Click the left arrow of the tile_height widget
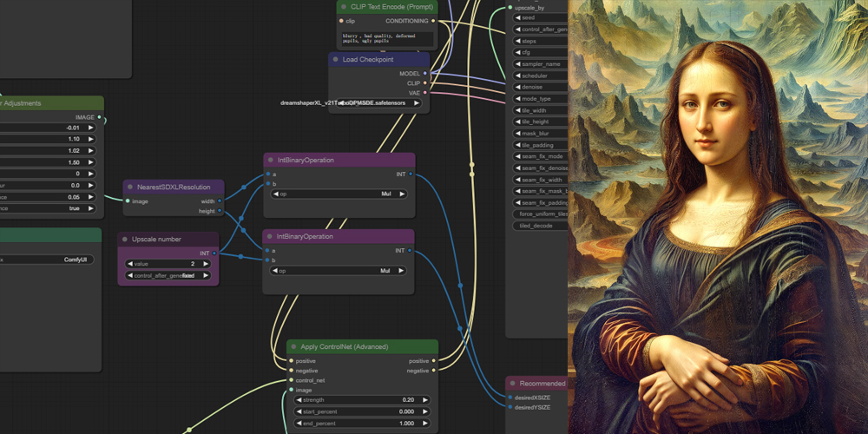The width and height of the screenshot is (868, 434). point(518,122)
